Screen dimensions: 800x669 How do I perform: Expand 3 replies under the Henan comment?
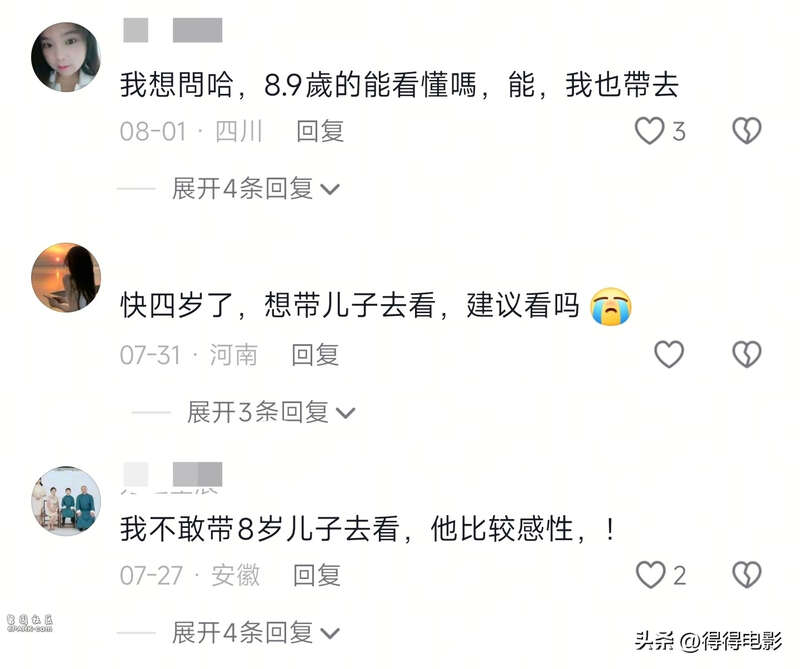click(270, 412)
